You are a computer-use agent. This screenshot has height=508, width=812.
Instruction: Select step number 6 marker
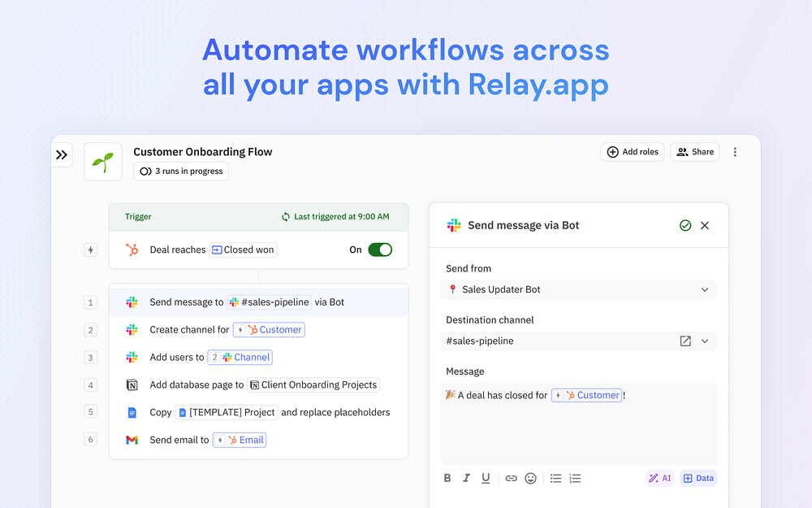[x=91, y=440]
